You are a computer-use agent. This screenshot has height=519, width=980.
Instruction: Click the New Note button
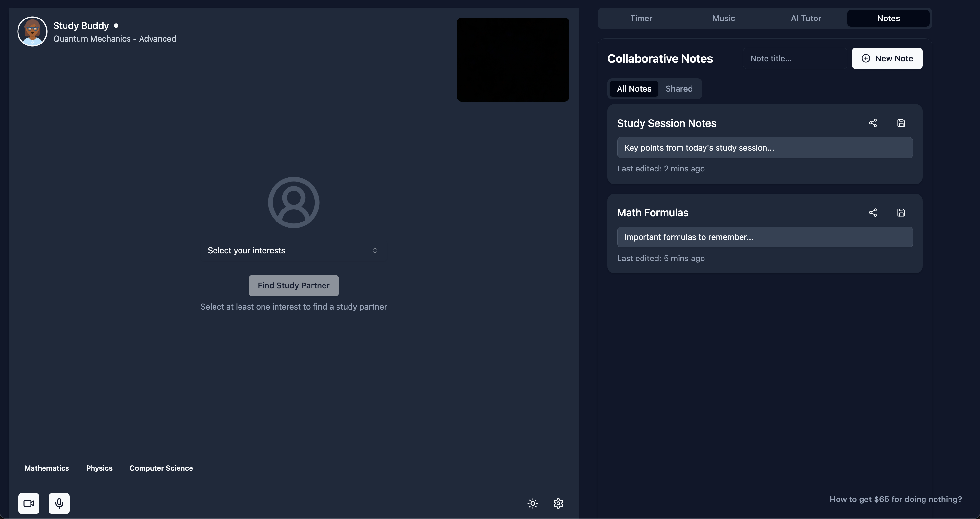[887, 58]
